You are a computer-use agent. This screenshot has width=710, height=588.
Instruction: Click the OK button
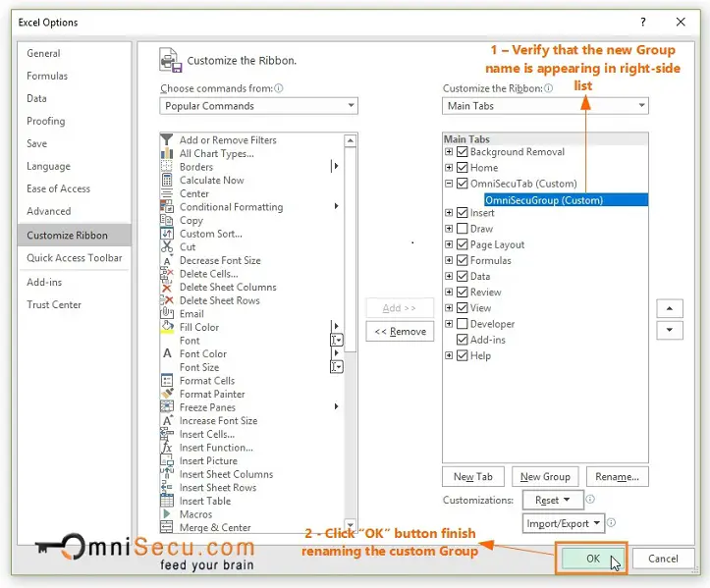[593, 559]
